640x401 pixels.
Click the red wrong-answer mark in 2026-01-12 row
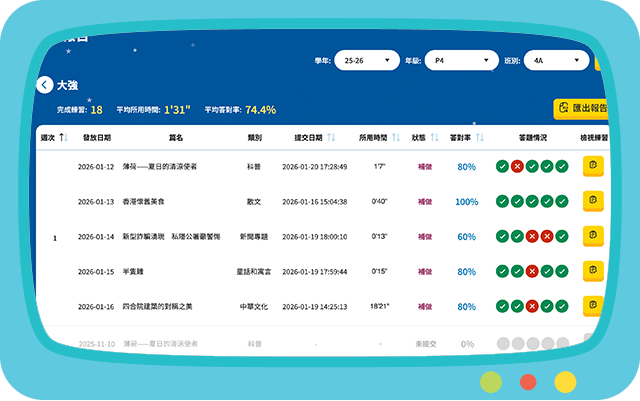(517, 167)
